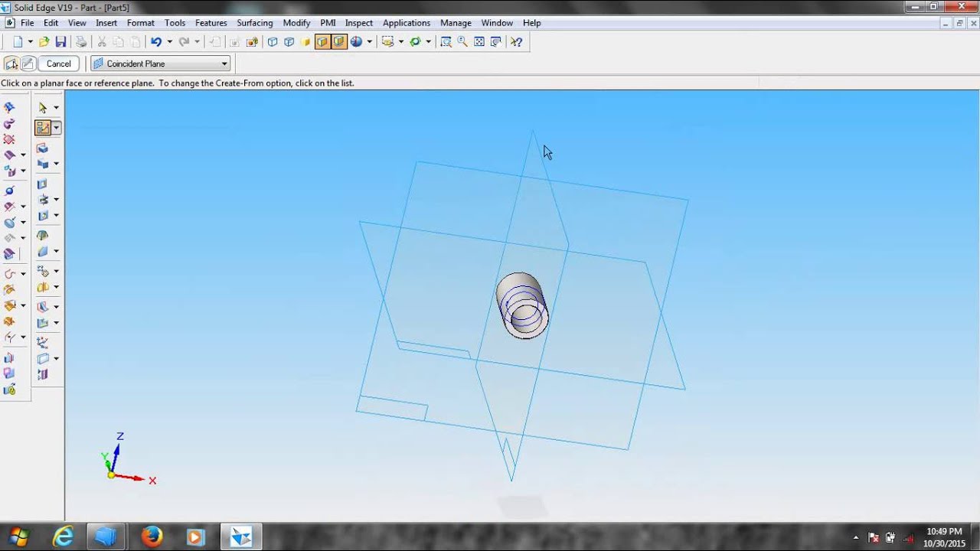This screenshot has width=980, height=551.
Task: Open the Features menu
Action: 211,23
